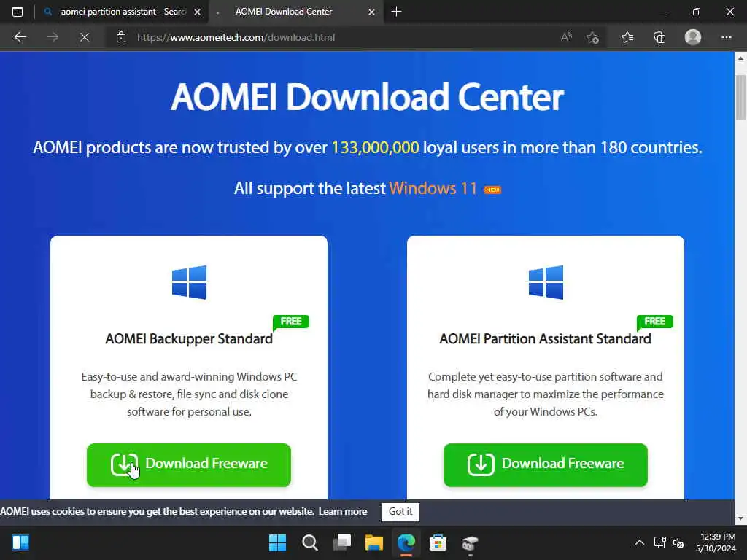Viewport: 747px width, 560px height.
Task: Open the site info lock icon
Action: point(121,37)
